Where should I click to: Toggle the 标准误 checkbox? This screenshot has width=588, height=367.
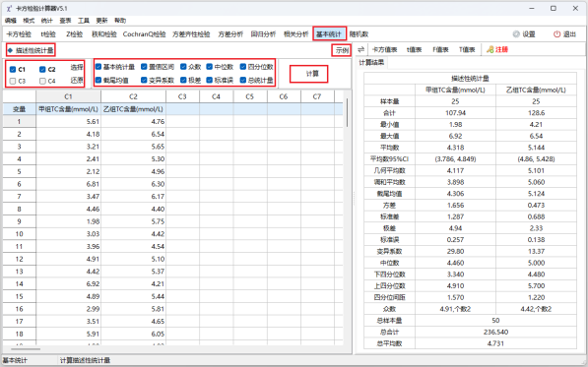[x=210, y=80]
